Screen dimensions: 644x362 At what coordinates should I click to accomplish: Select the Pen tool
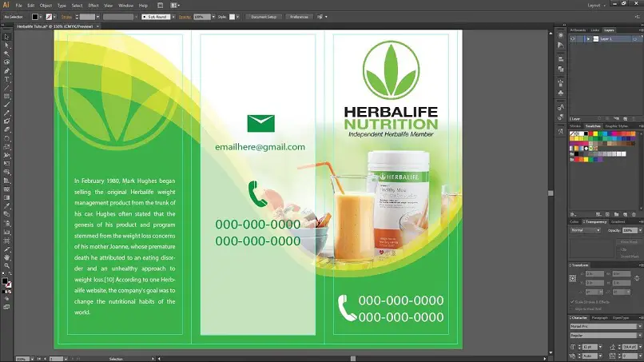6,71
